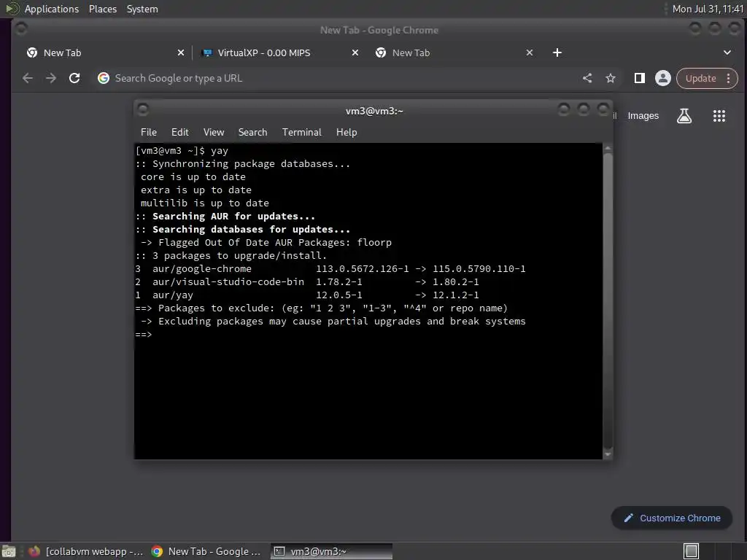Close the first New Tab tab

tap(181, 52)
